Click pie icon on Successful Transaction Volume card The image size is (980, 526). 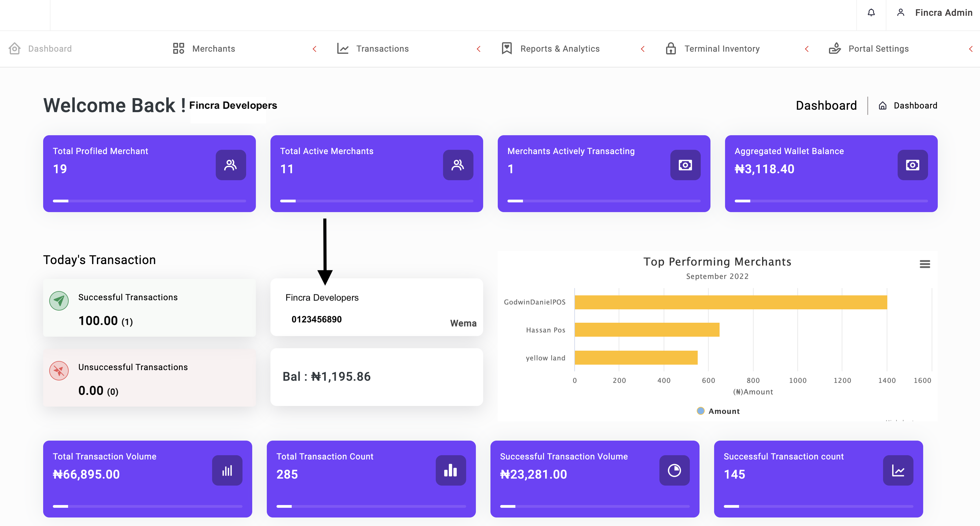pyautogui.click(x=675, y=470)
